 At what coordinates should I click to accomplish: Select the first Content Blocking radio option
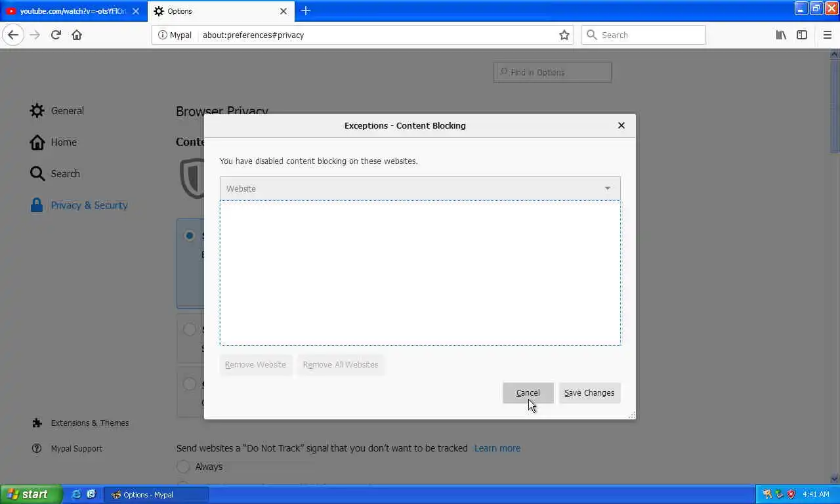[190, 236]
